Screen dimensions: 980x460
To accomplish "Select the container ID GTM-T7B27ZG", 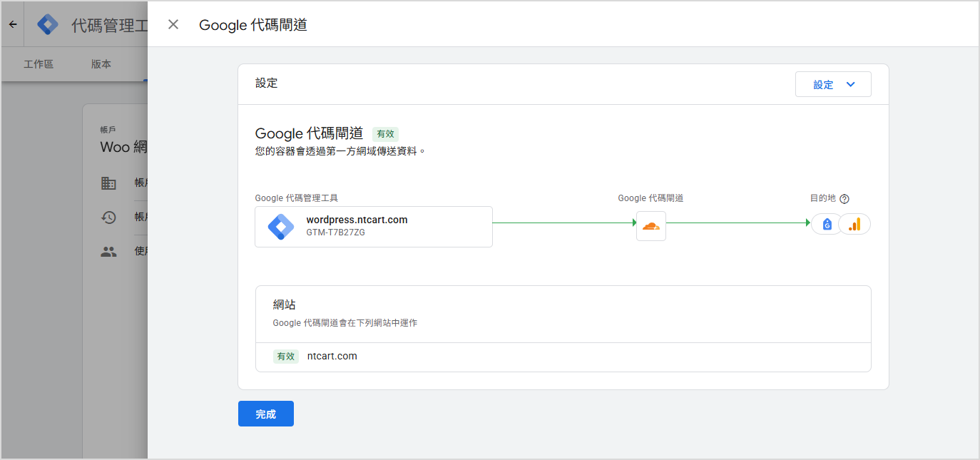I will (335, 232).
